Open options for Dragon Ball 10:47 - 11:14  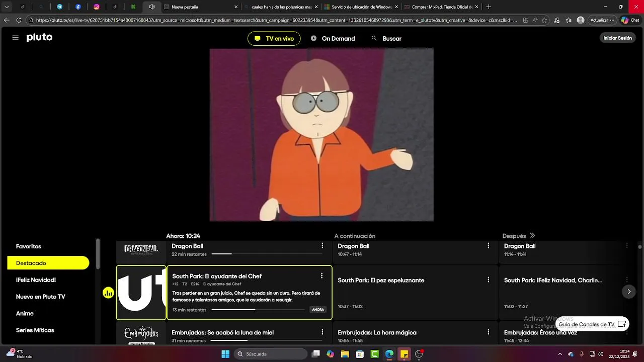(488, 245)
